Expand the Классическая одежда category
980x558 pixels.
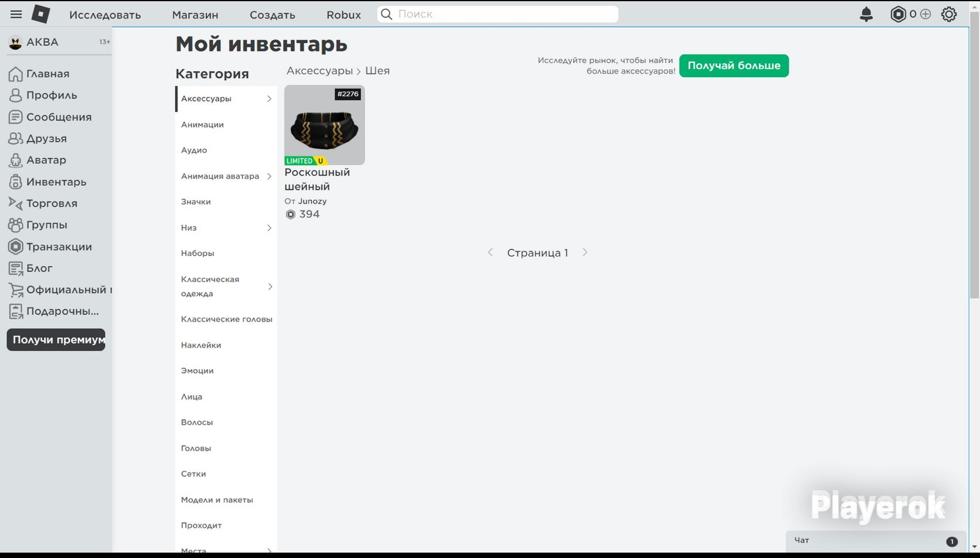tap(269, 287)
